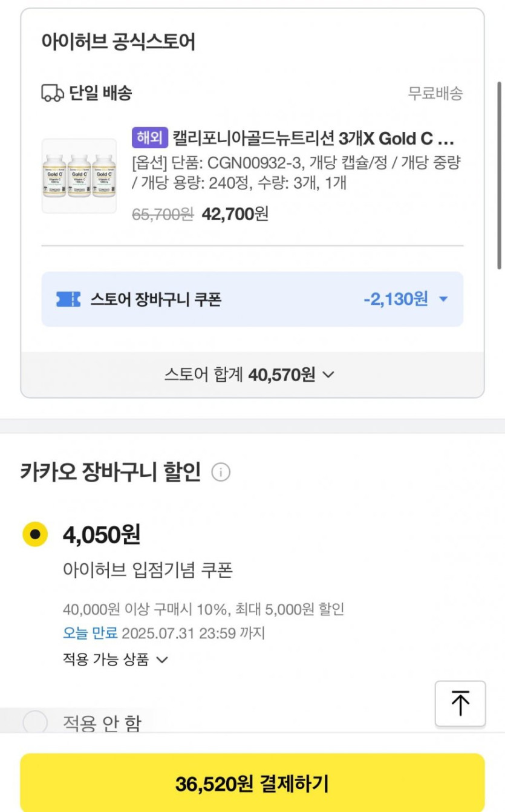Select the 적용 안 함 radio button
The image size is (505, 812).
click(35, 722)
